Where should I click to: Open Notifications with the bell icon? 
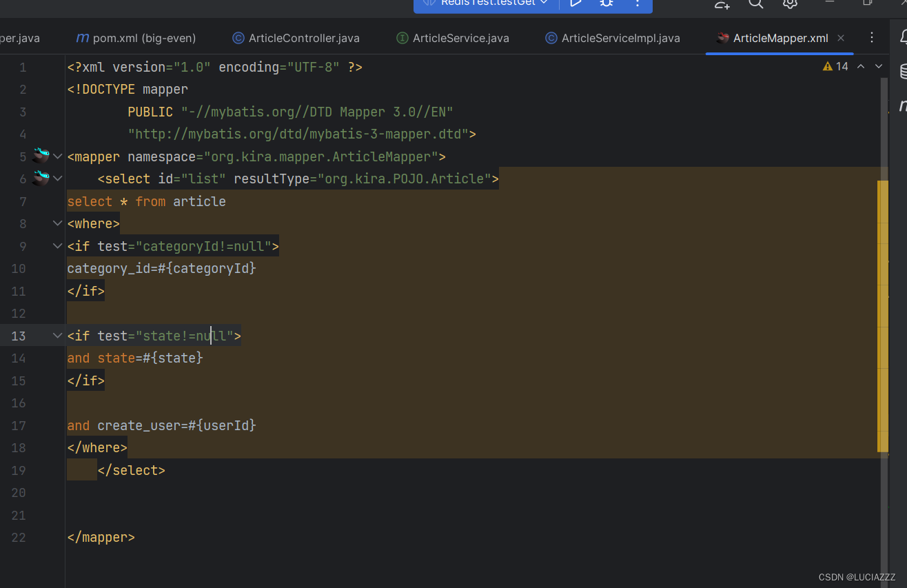point(901,38)
